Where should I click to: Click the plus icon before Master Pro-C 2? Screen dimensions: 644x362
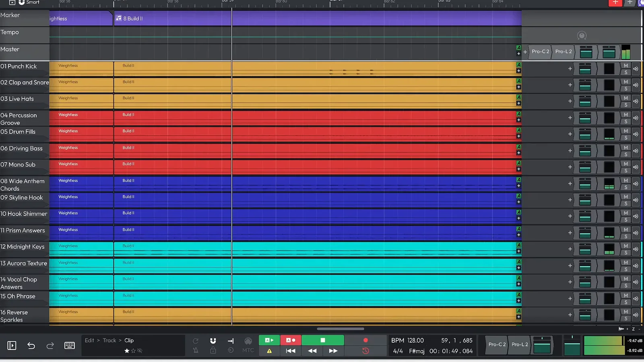pos(525,52)
